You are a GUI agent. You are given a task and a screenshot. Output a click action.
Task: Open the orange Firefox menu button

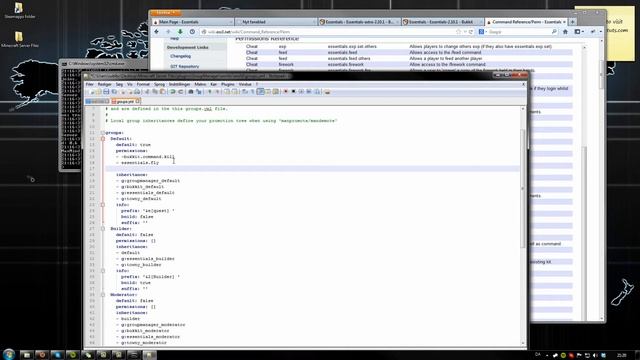click(165, 13)
